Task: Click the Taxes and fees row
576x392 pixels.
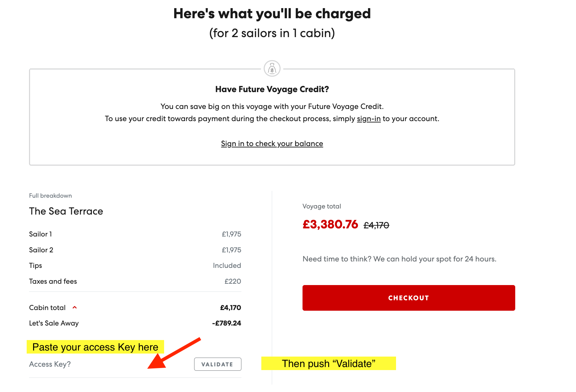Action: 135,281
